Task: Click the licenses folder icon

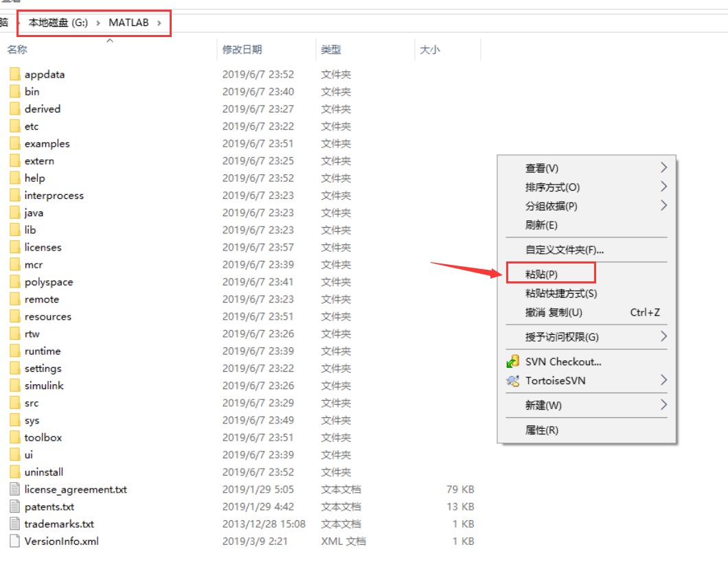Action: click(15, 247)
